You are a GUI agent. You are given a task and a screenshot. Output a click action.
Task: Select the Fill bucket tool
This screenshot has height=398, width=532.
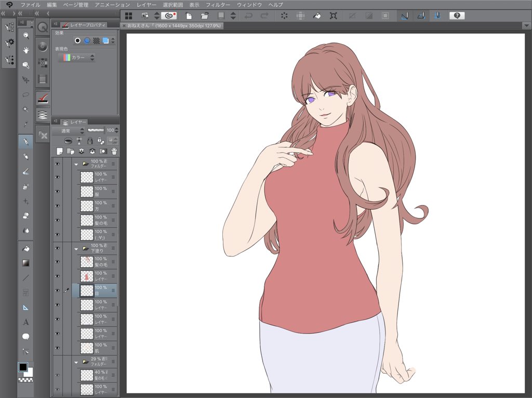(x=26, y=248)
